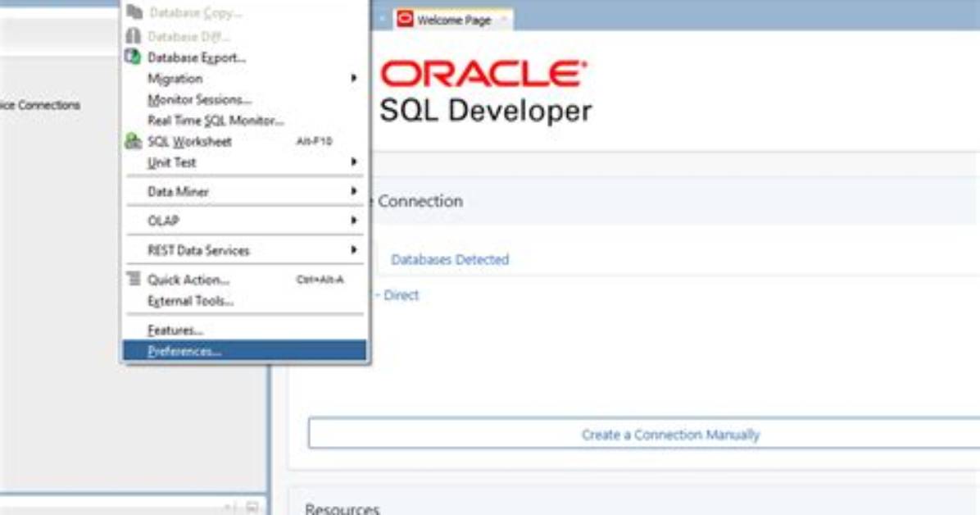Expand the Unit Test submenu arrow

click(x=354, y=162)
